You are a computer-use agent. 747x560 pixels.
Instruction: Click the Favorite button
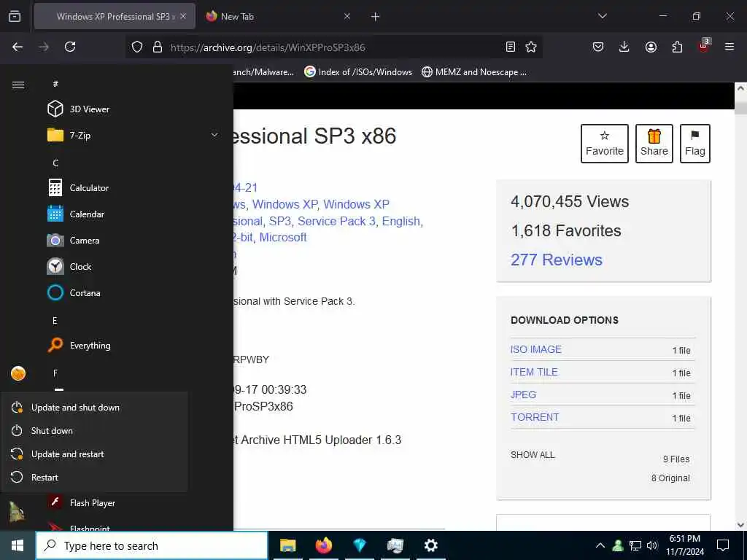(605, 144)
